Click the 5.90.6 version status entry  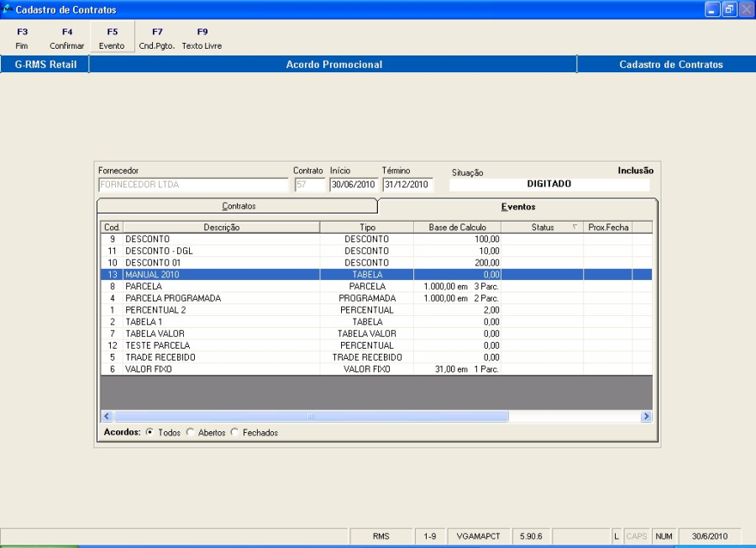tap(531, 536)
